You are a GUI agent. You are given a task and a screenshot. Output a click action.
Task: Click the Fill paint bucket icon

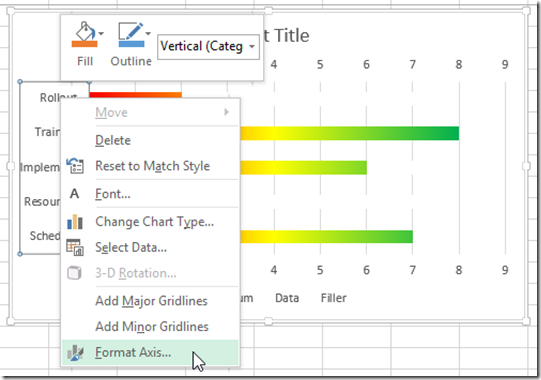(85, 31)
